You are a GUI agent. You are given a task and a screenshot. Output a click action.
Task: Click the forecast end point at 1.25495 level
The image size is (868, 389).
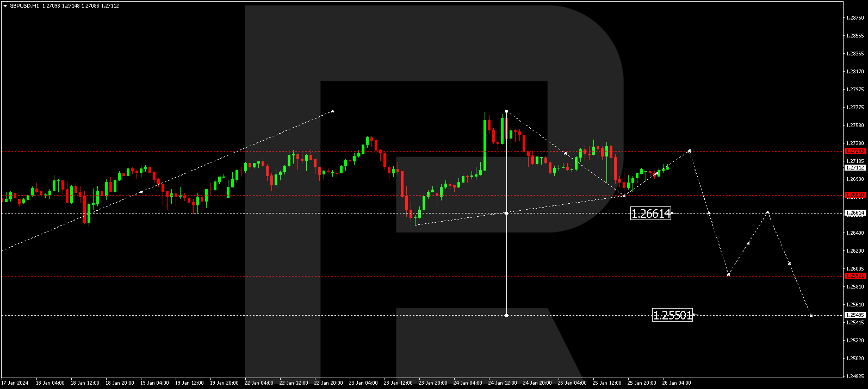811,316
